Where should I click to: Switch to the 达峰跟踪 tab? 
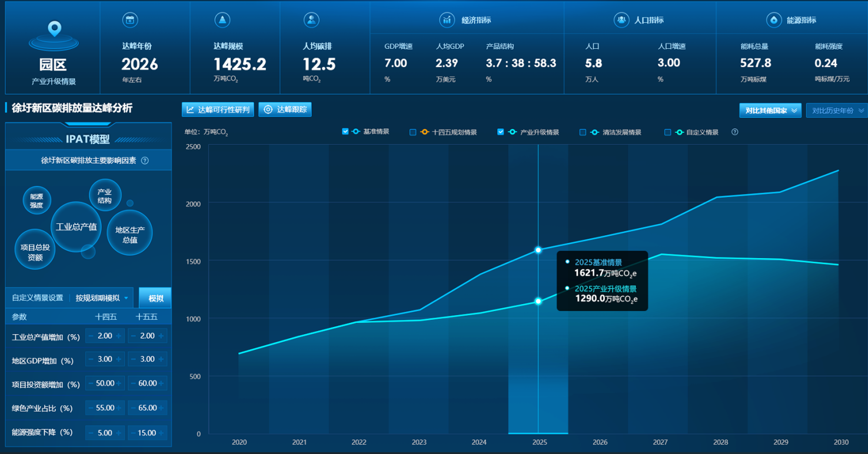point(285,109)
